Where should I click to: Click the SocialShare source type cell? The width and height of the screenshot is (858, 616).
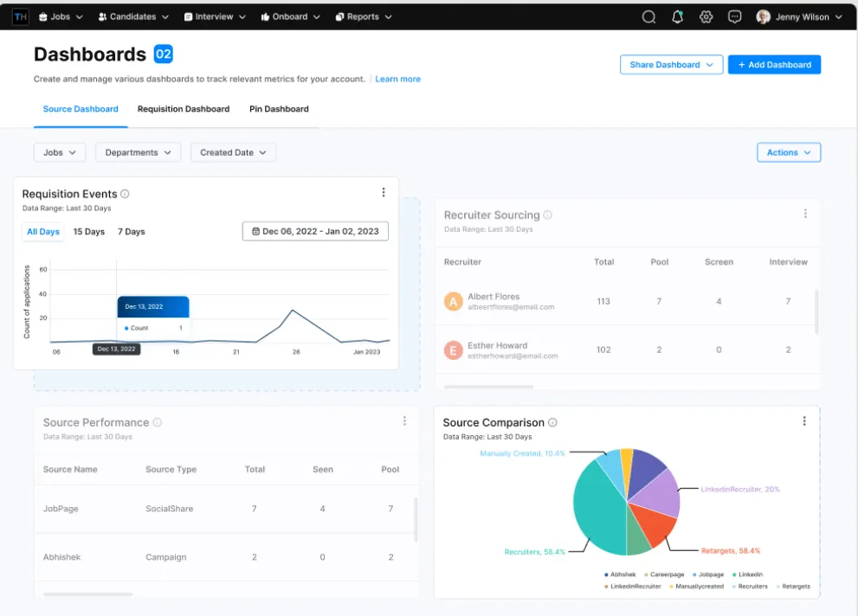click(x=169, y=509)
